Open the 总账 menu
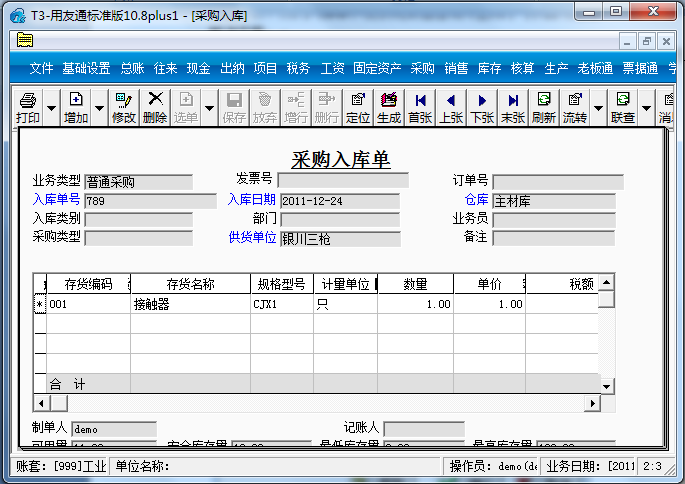 pyautogui.click(x=132, y=68)
